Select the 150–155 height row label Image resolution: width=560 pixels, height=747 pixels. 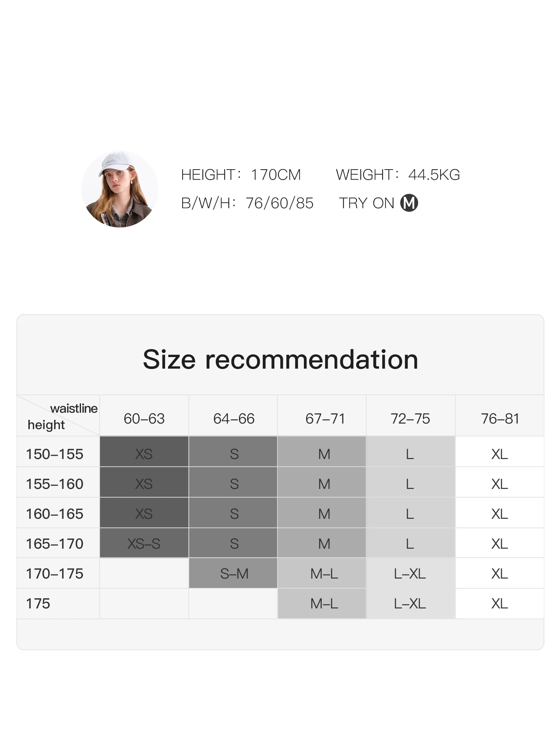(x=55, y=454)
